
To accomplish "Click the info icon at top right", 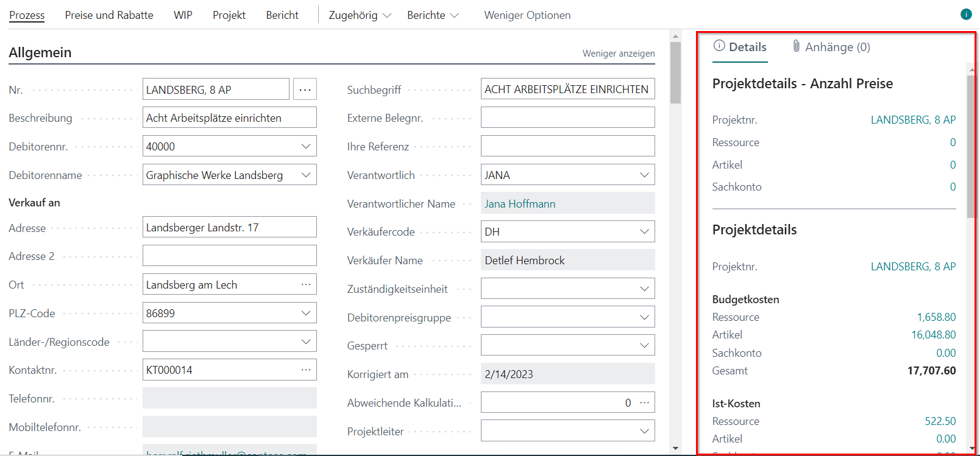I will 966,14.
